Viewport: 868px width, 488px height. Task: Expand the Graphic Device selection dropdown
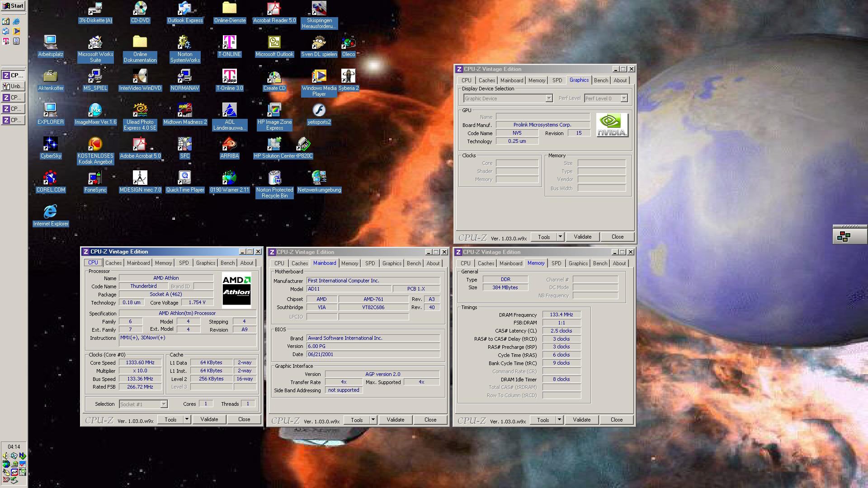[x=549, y=99]
